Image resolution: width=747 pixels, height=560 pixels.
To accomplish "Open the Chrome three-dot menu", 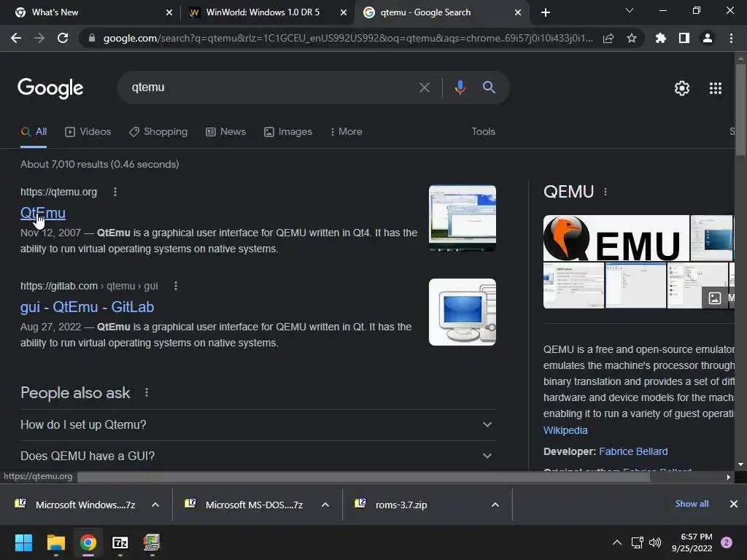I will point(731,38).
